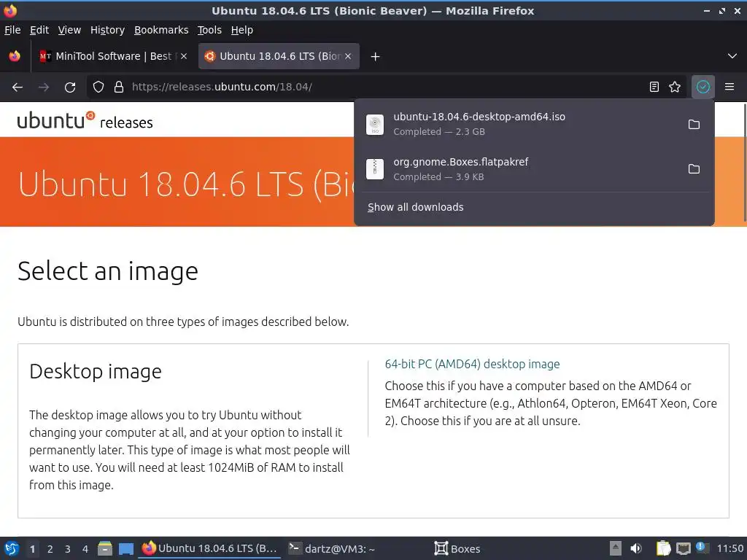Image resolution: width=747 pixels, height=560 pixels.
Task: Click the page vertical scrollbar
Action: pos(744,162)
